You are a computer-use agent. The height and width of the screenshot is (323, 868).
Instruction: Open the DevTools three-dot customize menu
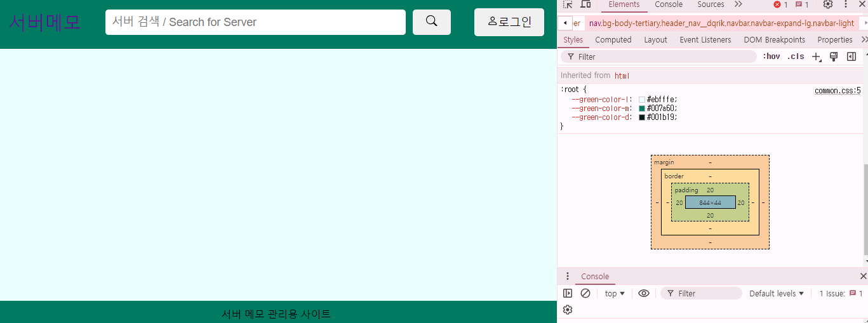pos(846,4)
